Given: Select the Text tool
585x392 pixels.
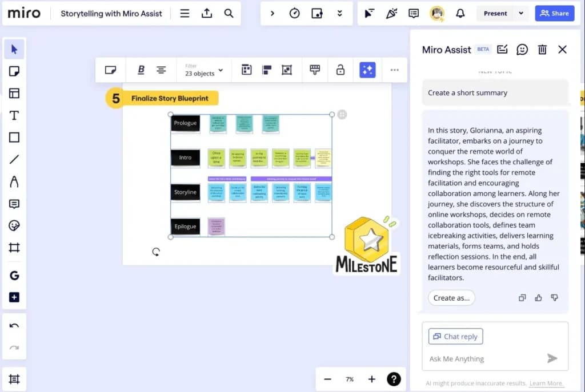Looking at the screenshot, I should click(x=14, y=115).
